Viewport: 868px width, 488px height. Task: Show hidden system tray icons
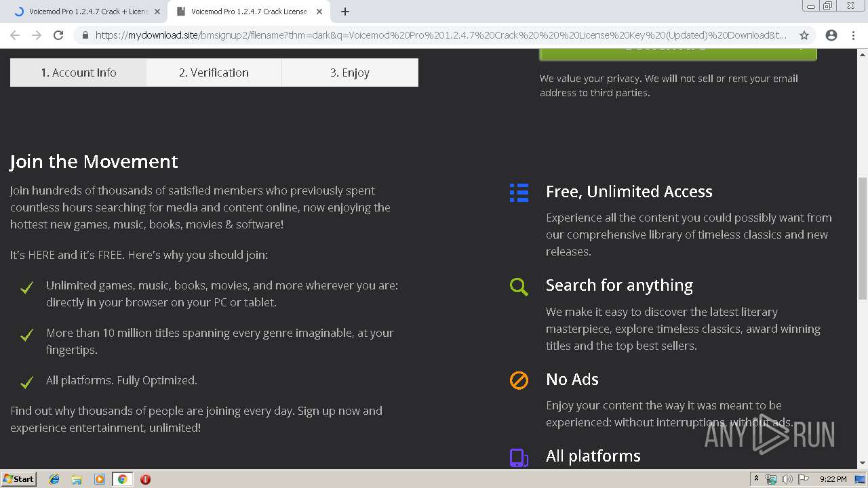click(x=756, y=479)
